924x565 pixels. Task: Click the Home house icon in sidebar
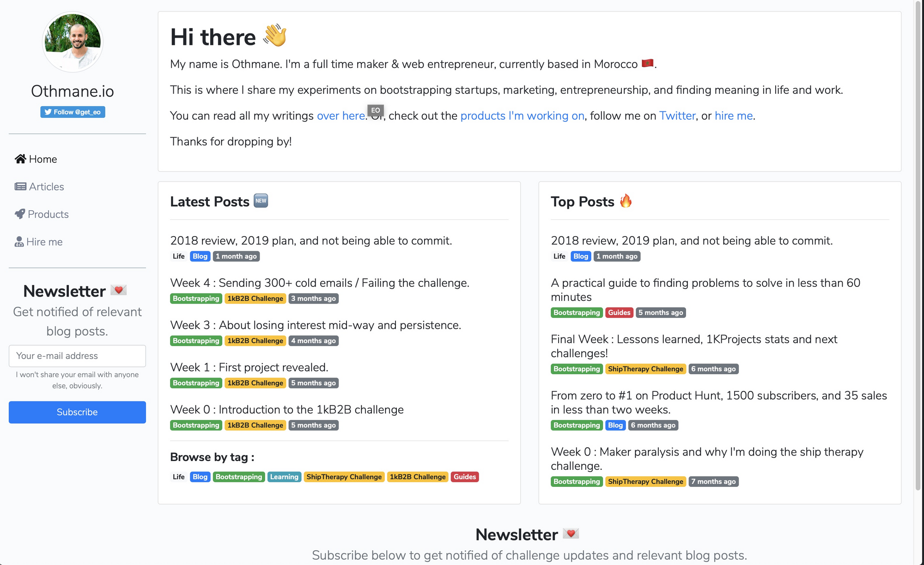(20, 159)
